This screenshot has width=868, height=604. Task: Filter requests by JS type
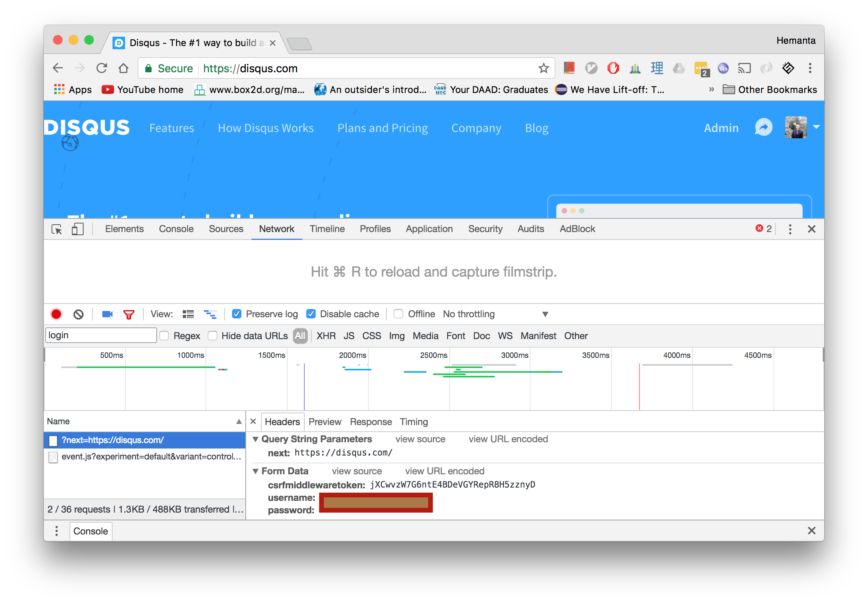tap(349, 336)
